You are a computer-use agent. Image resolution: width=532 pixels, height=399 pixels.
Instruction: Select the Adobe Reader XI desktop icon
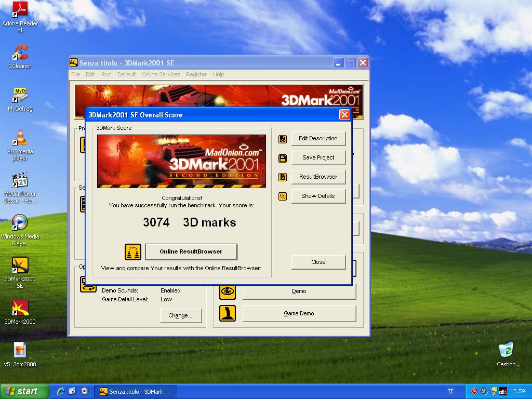pos(20,10)
